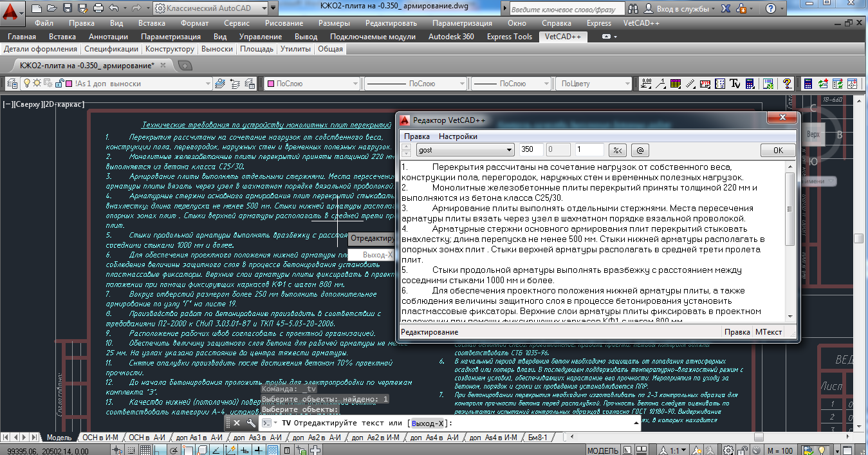The image size is (868, 455).
Task: Click the VetCAD Tv text editor icon
Action: pyautogui.click(x=735, y=83)
